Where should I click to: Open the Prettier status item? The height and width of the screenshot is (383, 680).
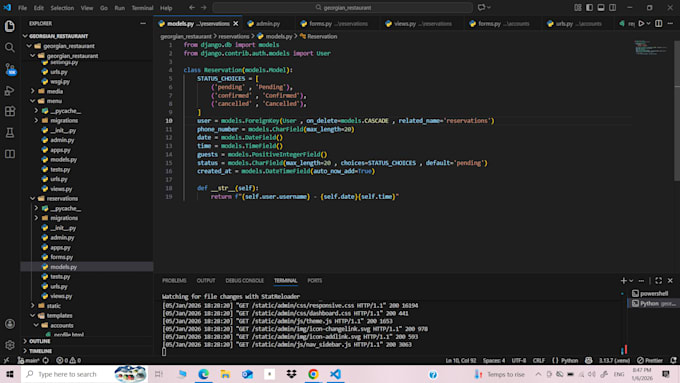pyautogui.click(x=650, y=360)
